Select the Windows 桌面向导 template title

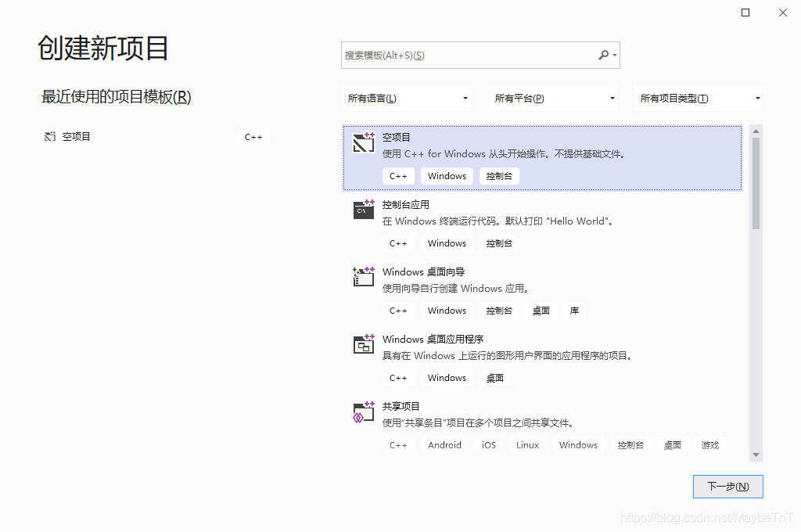423,272
